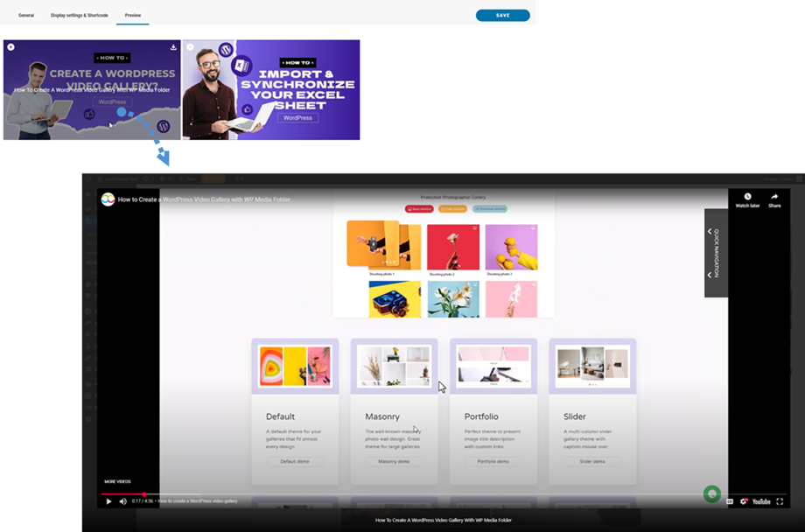Enter fullscreen mode in video player
The image size is (805, 532).
coord(780,501)
